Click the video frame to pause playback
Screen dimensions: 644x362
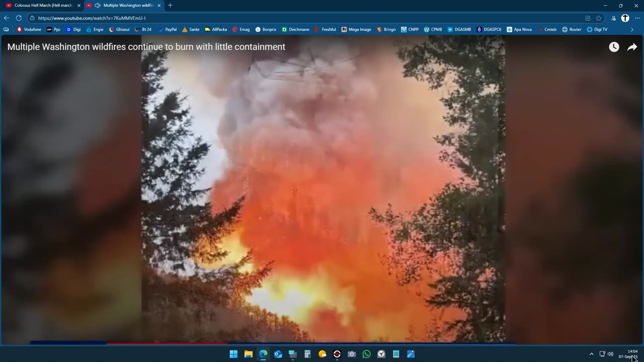pos(322,191)
